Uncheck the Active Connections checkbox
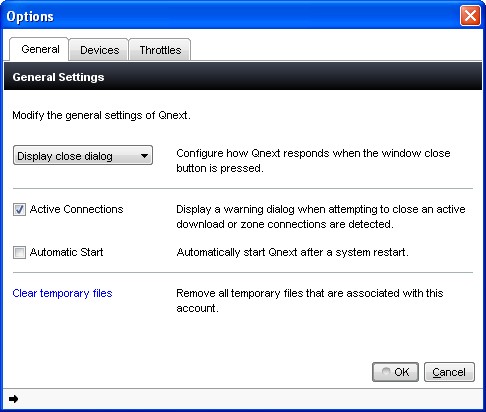 (x=19, y=210)
